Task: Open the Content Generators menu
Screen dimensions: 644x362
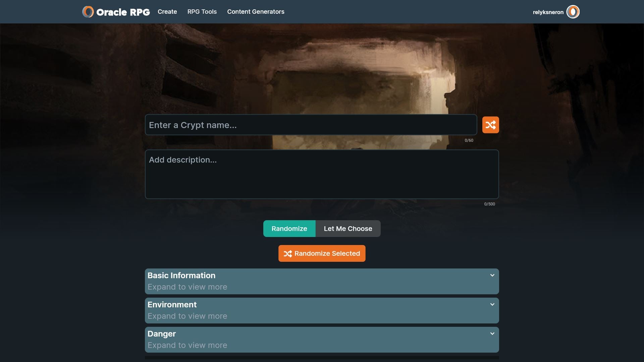Action: (256, 12)
